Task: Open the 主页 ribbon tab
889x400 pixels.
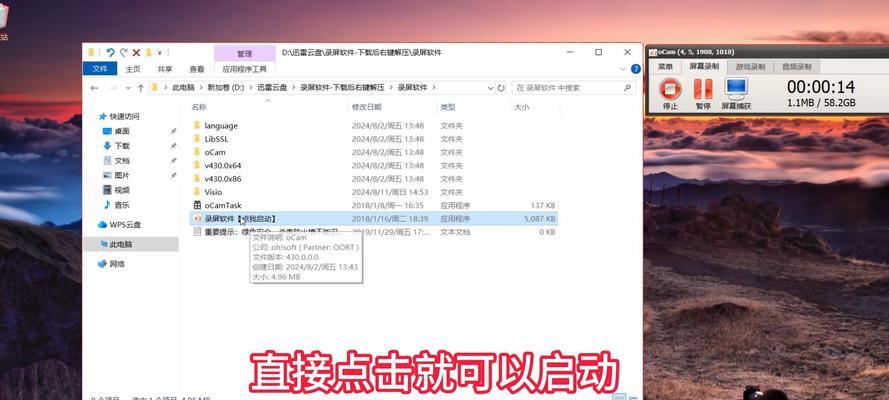Action: tap(133, 69)
